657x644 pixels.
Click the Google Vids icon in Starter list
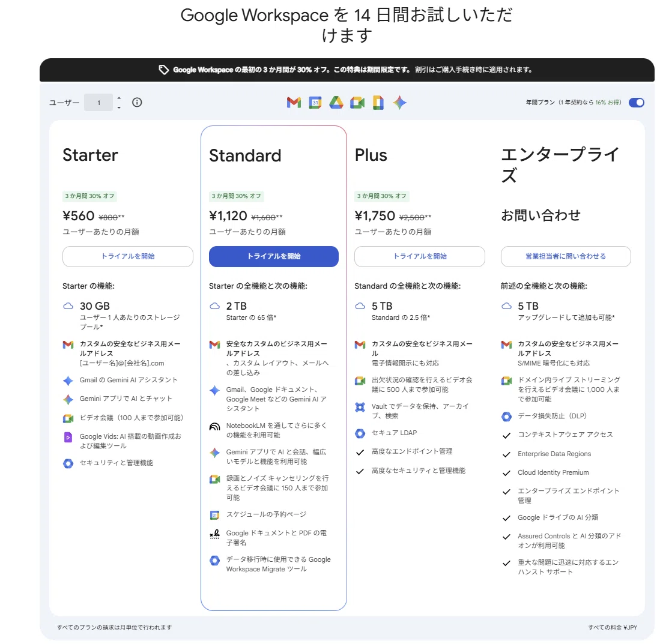tap(68, 437)
